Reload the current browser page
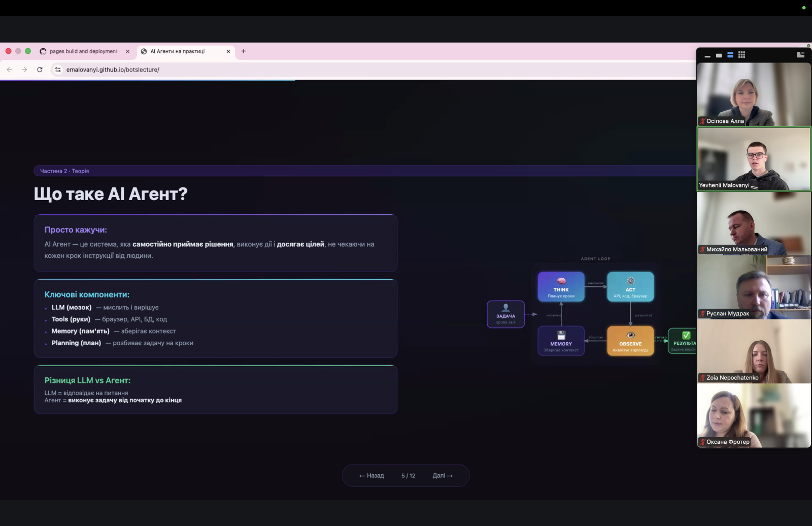812x526 pixels. click(40, 70)
